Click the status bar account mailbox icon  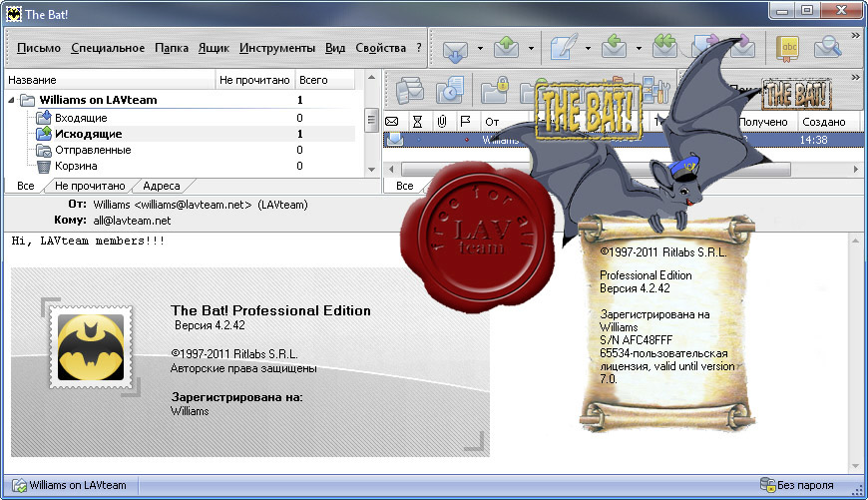point(19,485)
